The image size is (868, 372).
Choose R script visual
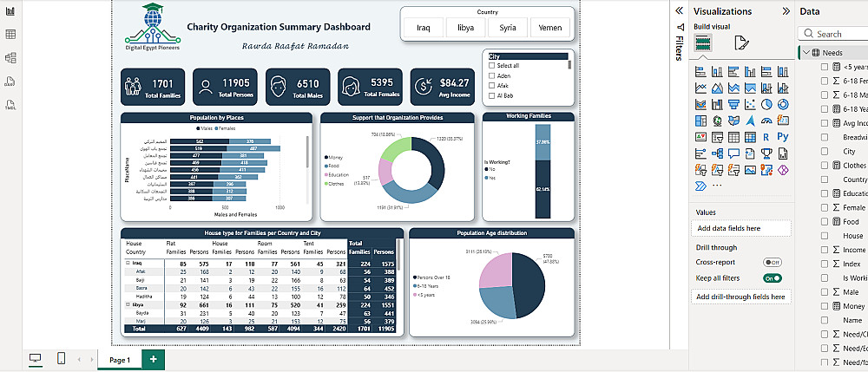tap(766, 137)
